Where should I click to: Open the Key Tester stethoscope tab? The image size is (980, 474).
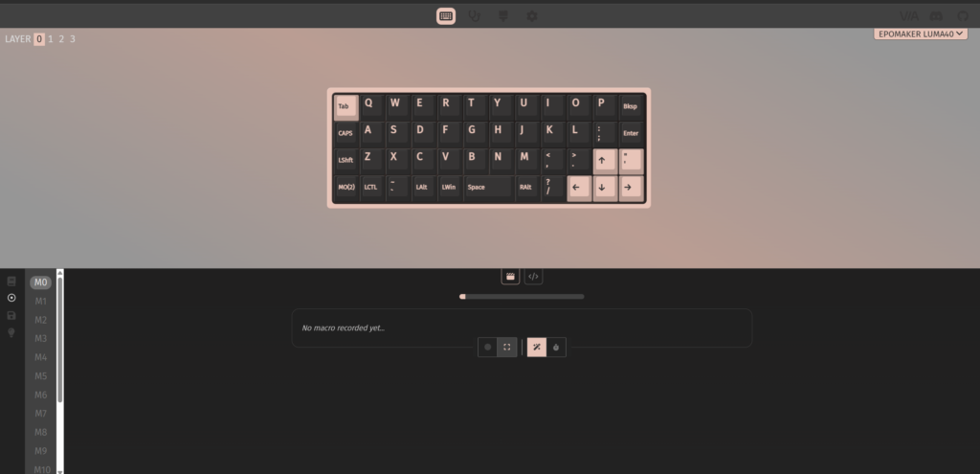pyautogui.click(x=475, y=16)
